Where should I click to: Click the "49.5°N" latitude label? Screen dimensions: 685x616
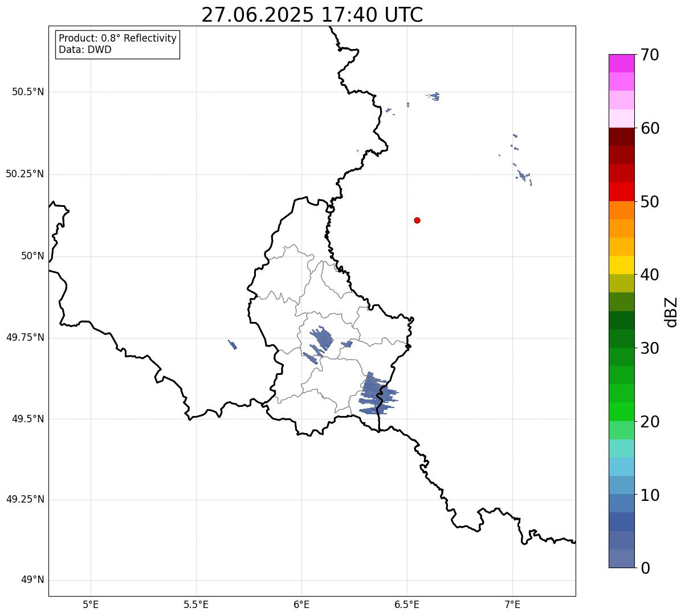point(28,419)
